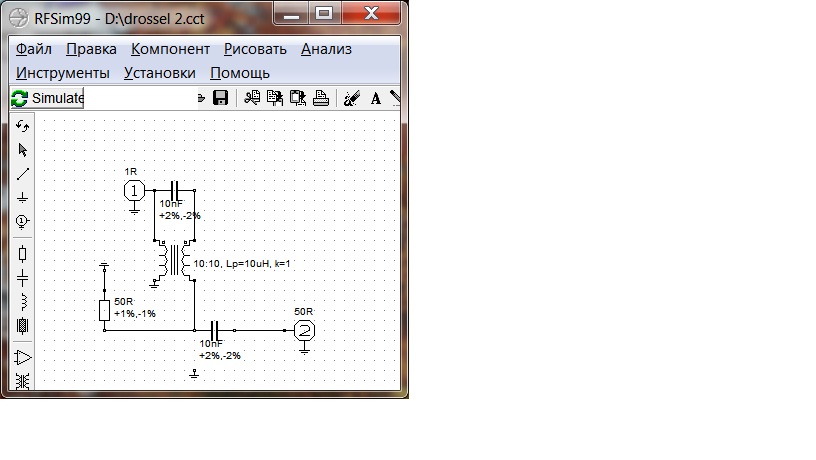This screenshot has height=460, width=816.
Task: Save the circuit with the floppy disk icon
Action: [221, 98]
